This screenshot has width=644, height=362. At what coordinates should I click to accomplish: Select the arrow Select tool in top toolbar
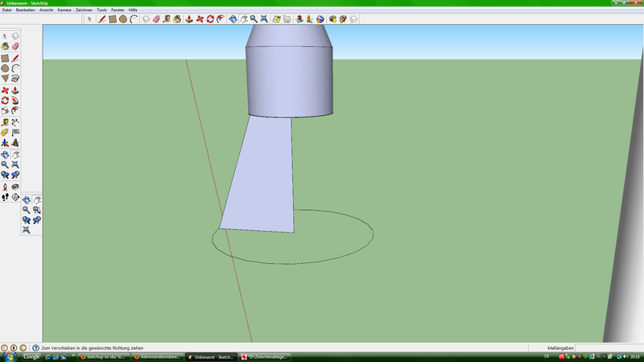point(90,19)
